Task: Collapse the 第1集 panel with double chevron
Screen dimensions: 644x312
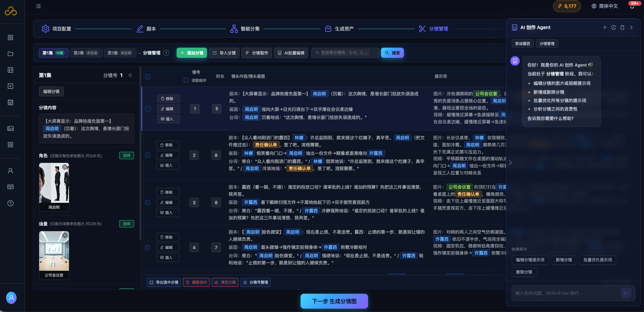Action: coord(130,75)
